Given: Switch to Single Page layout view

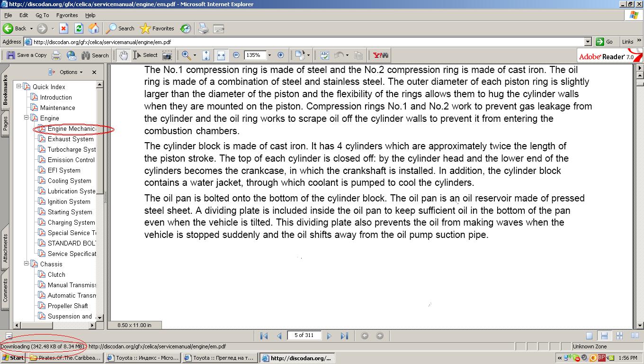Looking at the screenshot, I should pos(589,336).
